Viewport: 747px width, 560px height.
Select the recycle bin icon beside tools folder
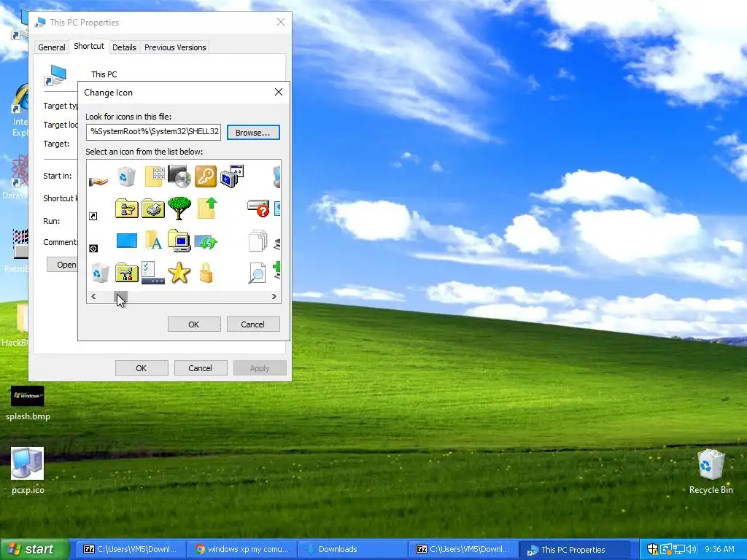tap(100, 273)
